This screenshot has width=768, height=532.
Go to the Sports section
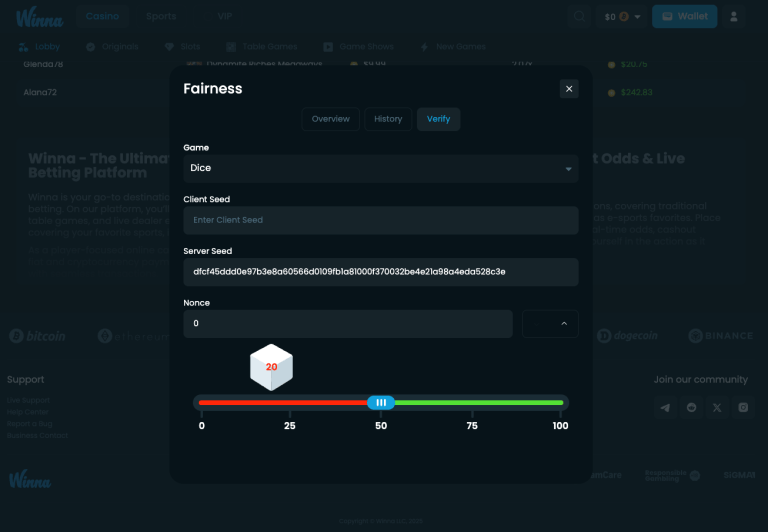point(161,17)
